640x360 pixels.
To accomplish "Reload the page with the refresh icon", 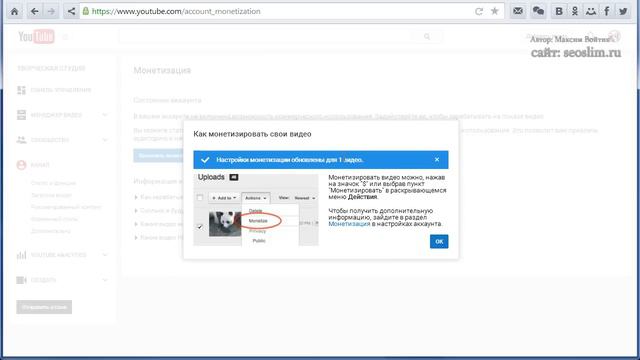I will point(479,11).
